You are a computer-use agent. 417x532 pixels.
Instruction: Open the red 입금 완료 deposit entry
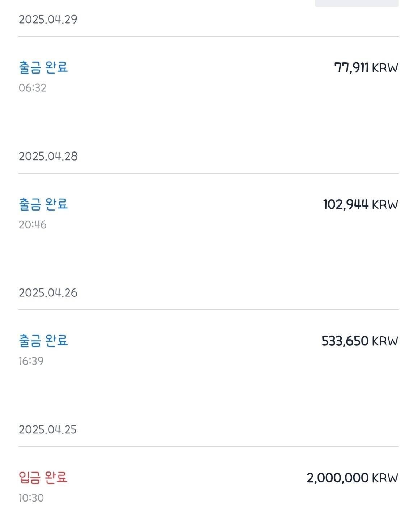tap(43, 478)
